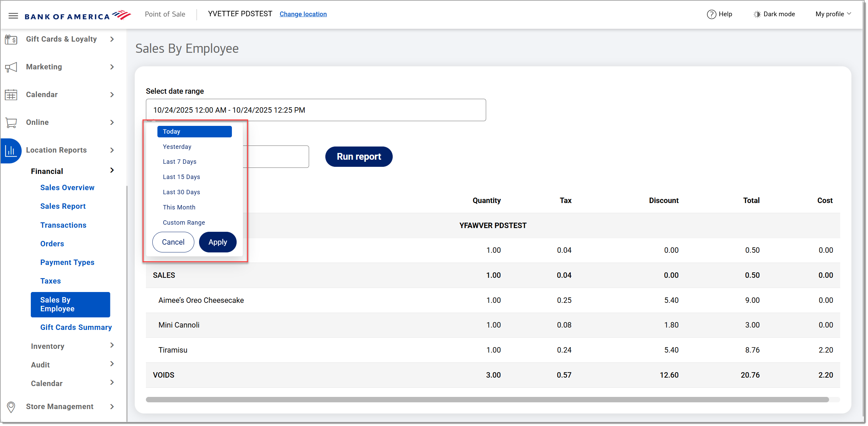Select the Last 30 Days preset
The image size is (868, 426).
pyautogui.click(x=181, y=192)
